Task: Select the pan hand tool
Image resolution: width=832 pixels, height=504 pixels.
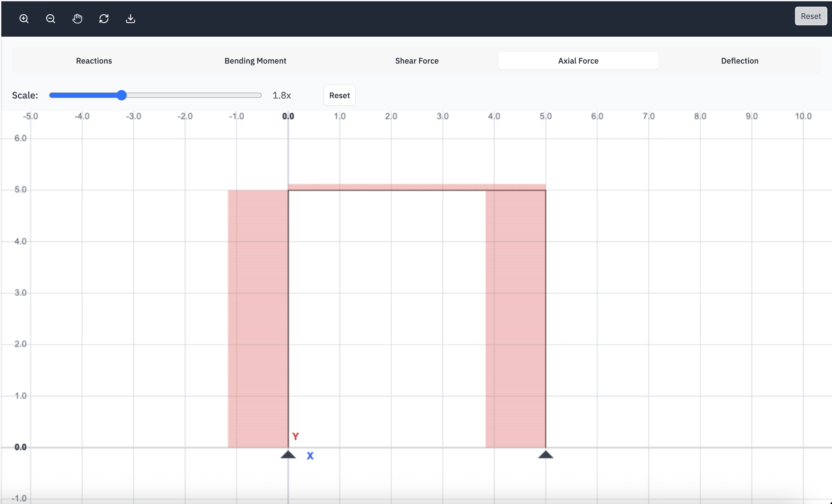Action: (x=77, y=19)
